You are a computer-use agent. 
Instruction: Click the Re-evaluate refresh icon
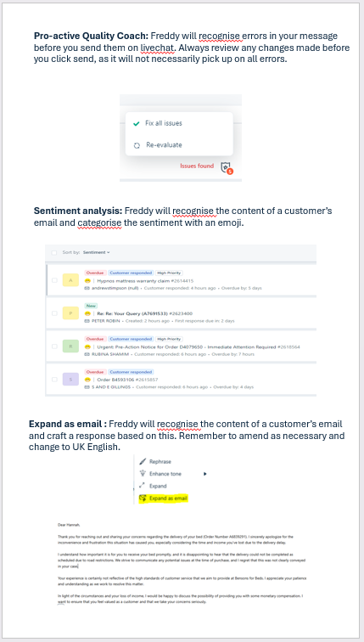(137, 145)
